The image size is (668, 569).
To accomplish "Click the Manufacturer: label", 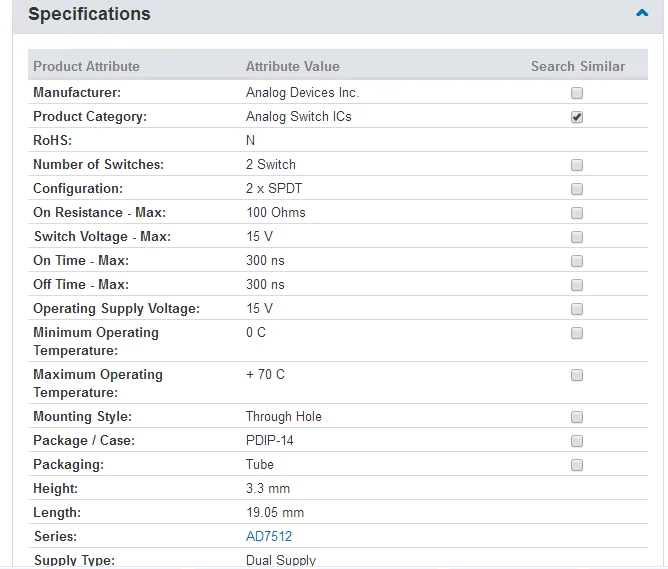I will point(77,92).
